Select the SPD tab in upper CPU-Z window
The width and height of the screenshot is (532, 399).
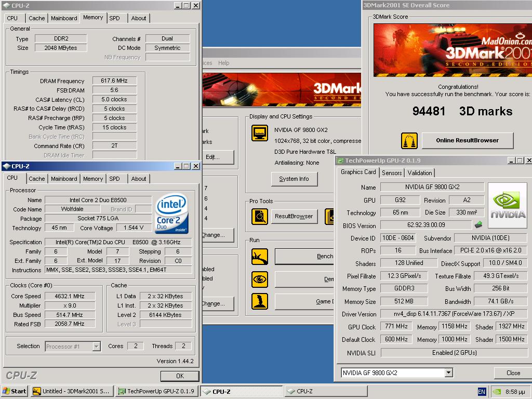tap(114, 18)
